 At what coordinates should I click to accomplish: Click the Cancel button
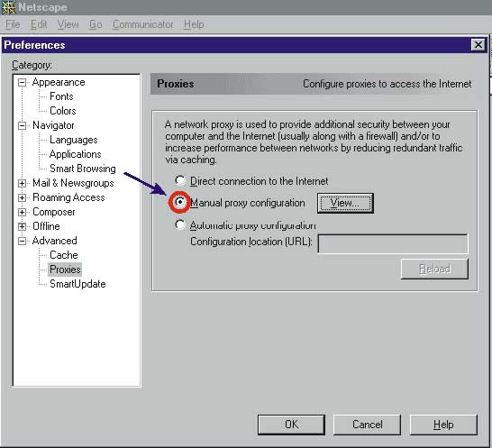click(367, 425)
